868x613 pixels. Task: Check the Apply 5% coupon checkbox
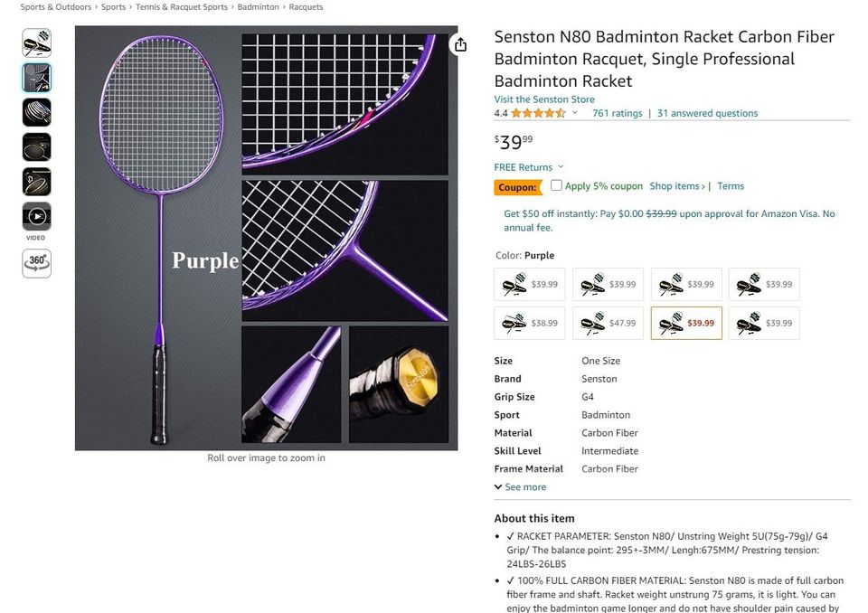click(557, 185)
